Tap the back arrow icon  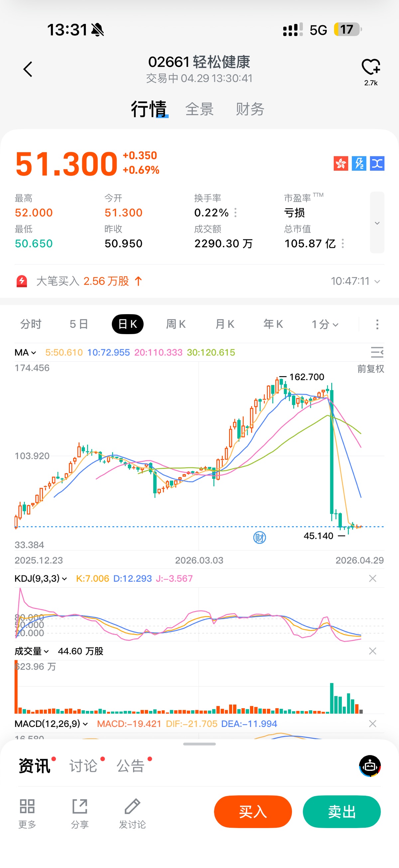pyautogui.click(x=28, y=69)
